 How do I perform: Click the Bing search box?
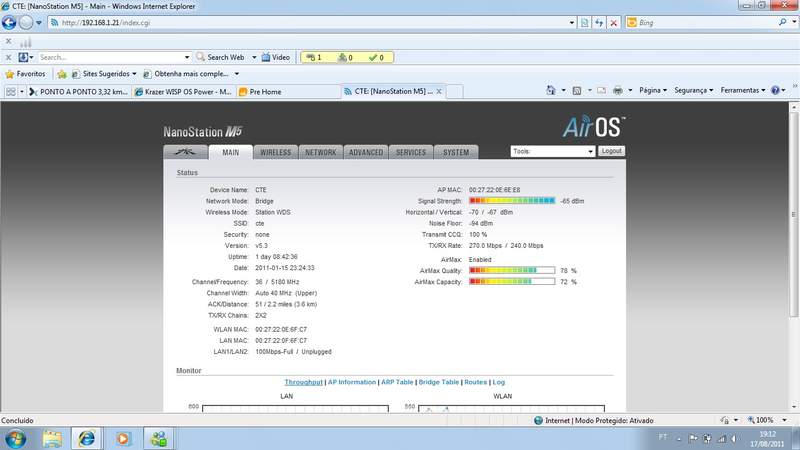(x=706, y=22)
